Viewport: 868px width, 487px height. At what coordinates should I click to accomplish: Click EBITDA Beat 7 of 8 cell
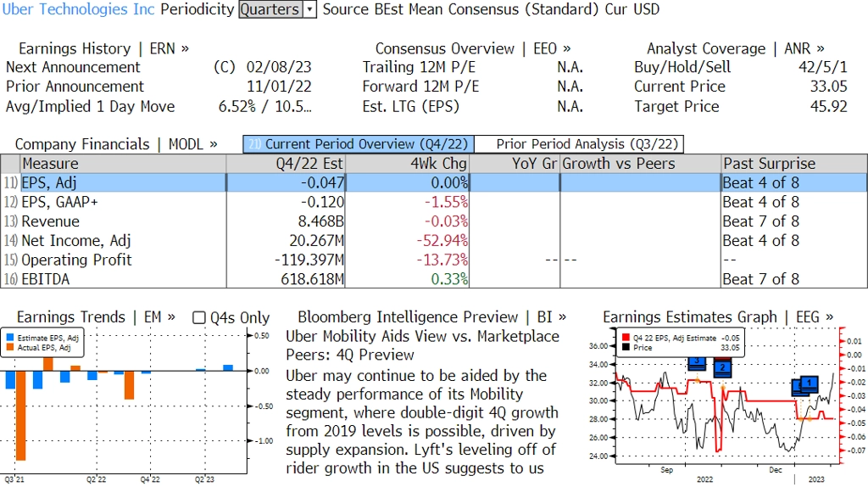click(761, 279)
